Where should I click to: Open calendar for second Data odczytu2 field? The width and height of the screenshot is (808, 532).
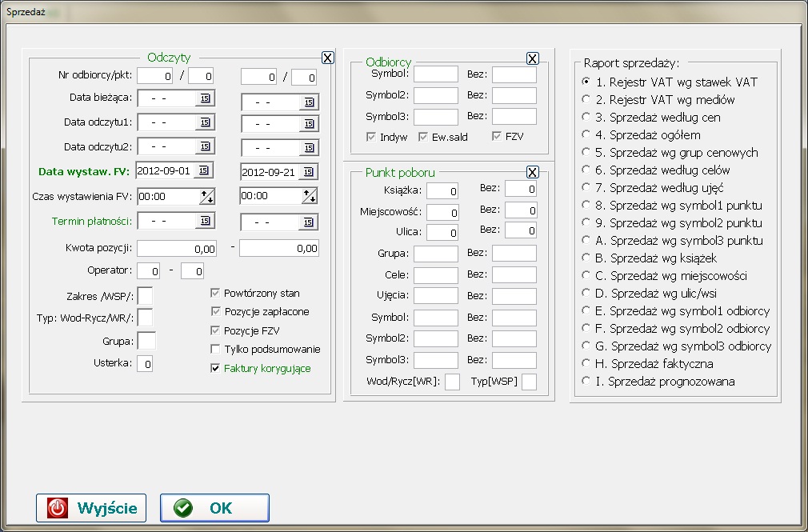point(308,148)
